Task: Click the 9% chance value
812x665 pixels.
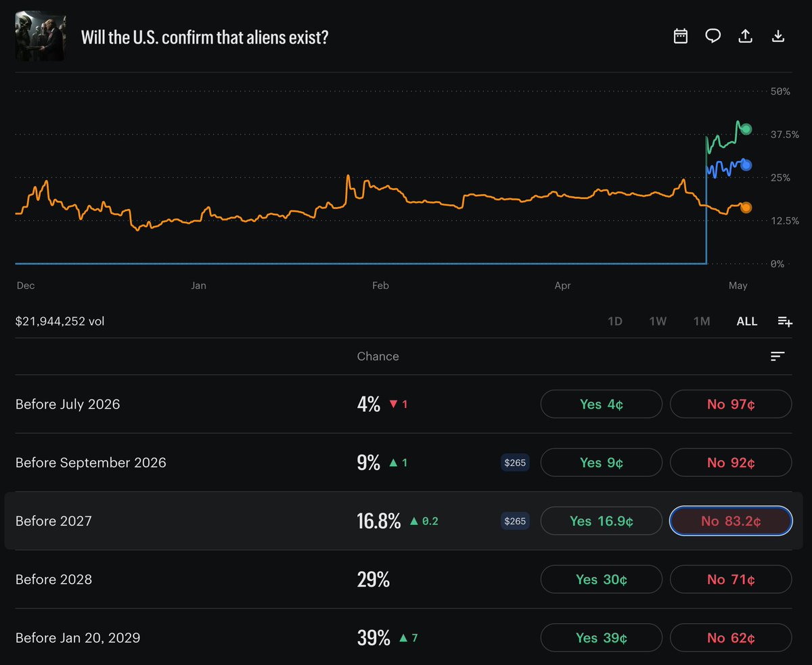Action: [369, 463]
